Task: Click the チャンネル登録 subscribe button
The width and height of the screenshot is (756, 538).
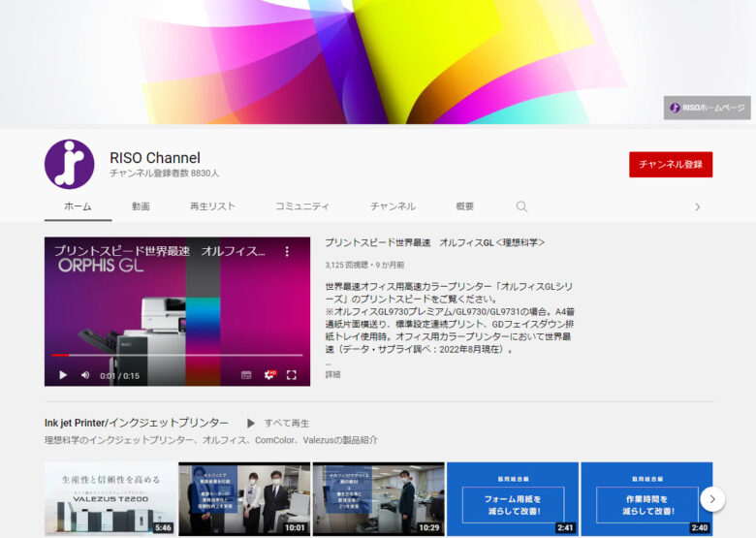Action: 671,165
